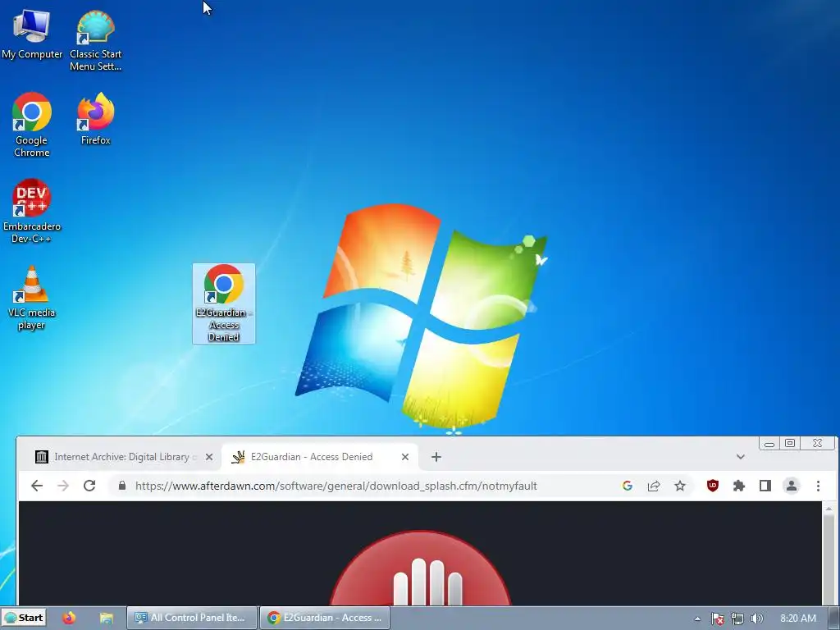This screenshot has height=630, width=840.
Task: Click the Google icon in address bar
Action: 628,486
